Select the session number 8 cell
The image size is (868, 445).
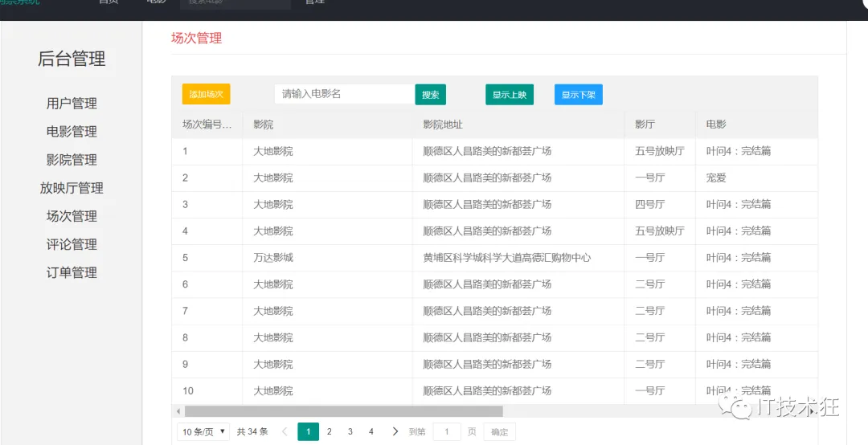[207, 337]
